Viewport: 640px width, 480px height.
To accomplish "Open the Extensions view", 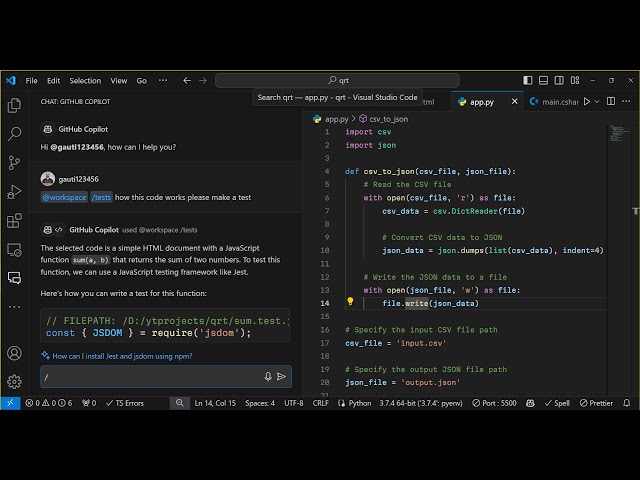I will coord(14,221).
